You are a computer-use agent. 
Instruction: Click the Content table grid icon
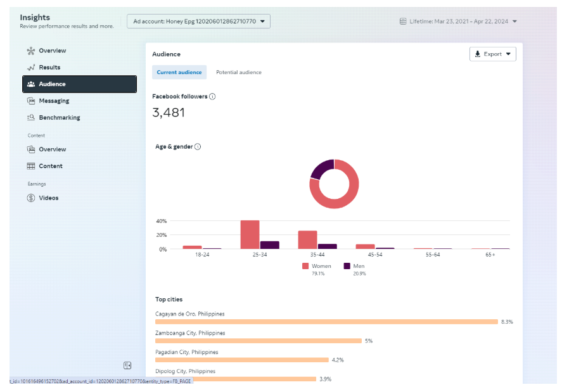[31, 166]
